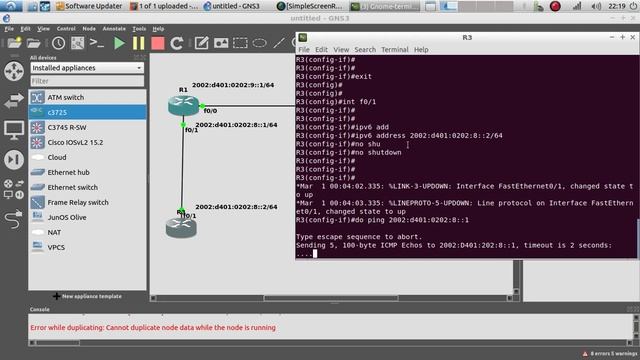Click router R1 on the topology canvas
The width and height of the screenshot is (640, 360).
[x=183, y=105]
